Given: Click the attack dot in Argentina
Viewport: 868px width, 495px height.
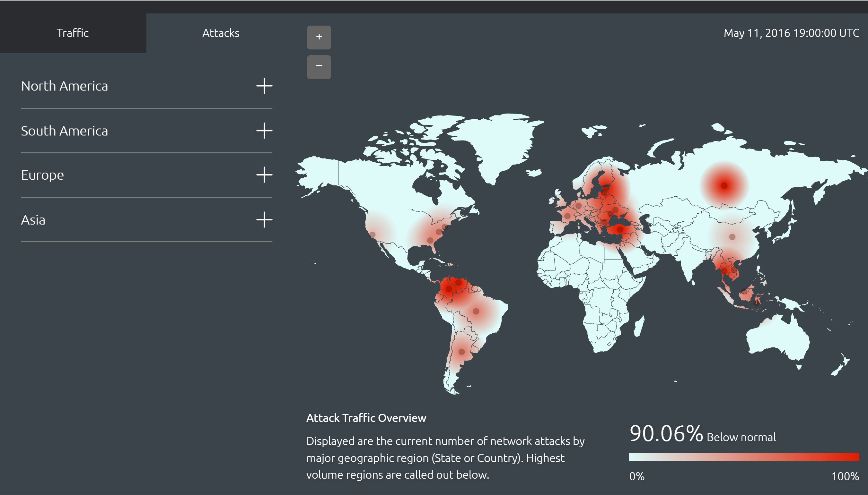Looking at the screenshot, I should click(461, 352).
